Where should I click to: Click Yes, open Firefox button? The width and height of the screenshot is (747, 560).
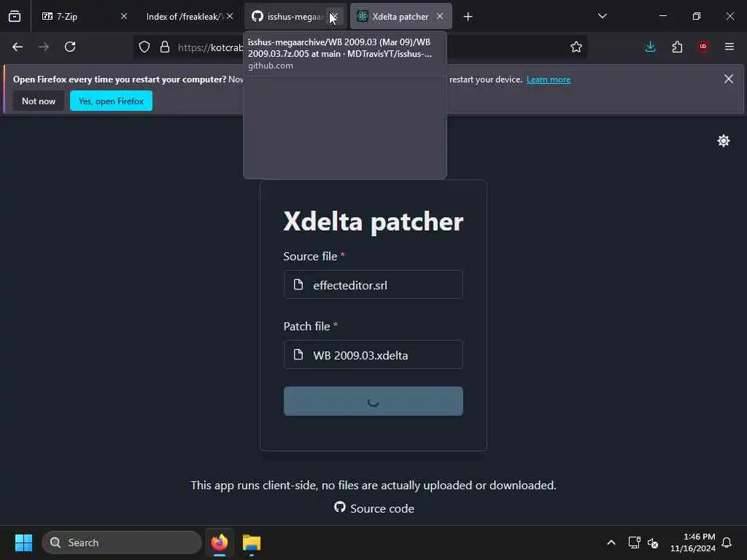[x=111, y=101]
